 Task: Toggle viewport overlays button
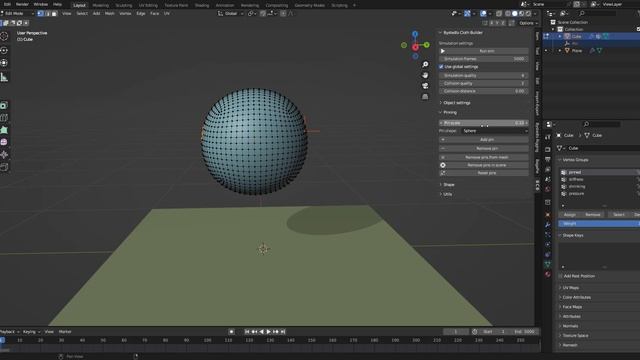pyautogui.click(x=483, y=13)
